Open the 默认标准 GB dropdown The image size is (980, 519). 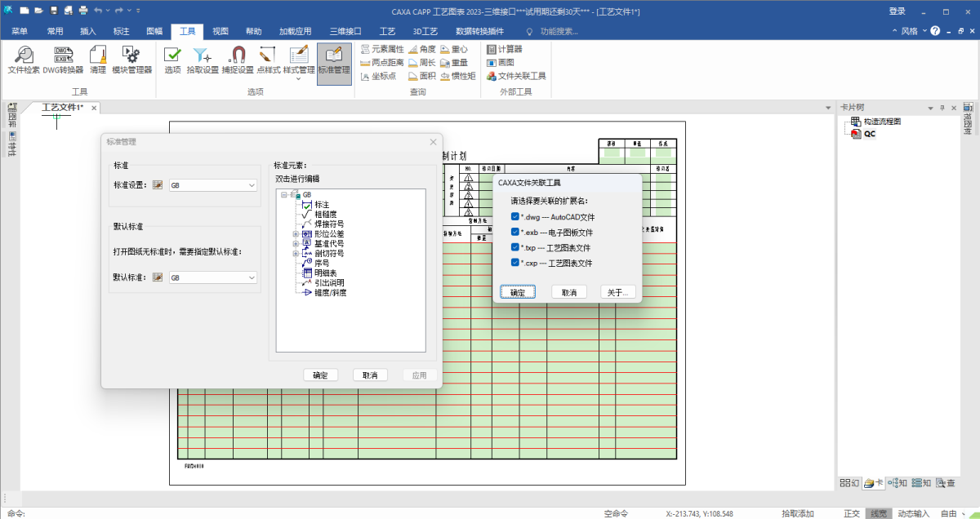point(213,277)
